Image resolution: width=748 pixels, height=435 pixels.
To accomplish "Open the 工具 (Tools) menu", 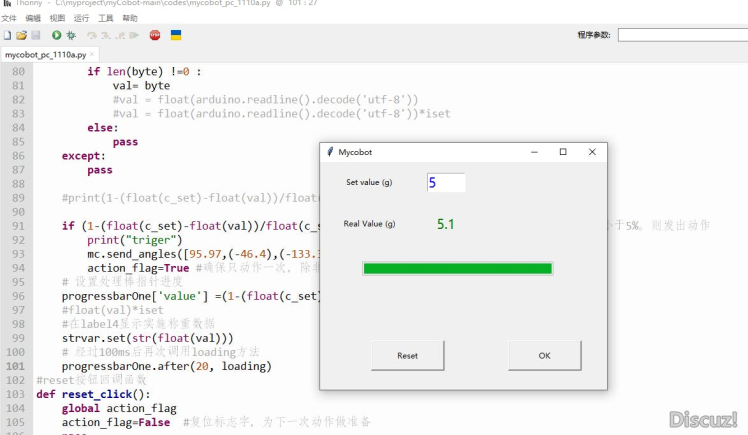I will click(106, 18).
